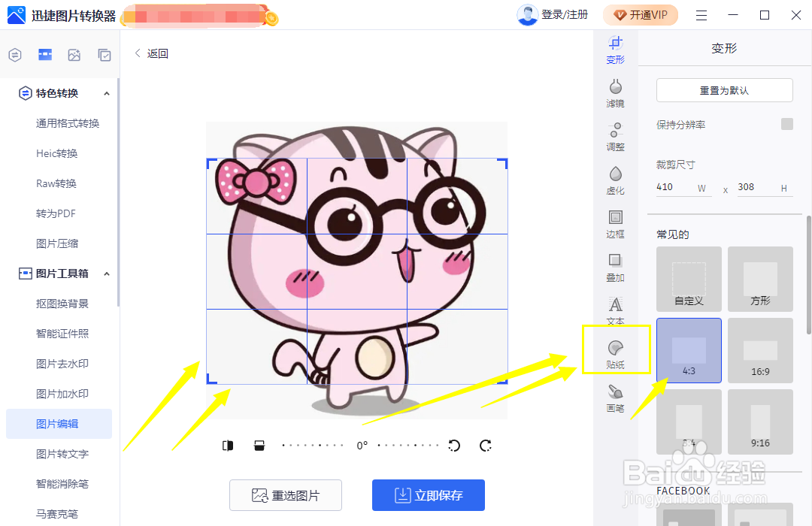Viewport: 812px width, 526px height.
Task: Go back with 返回
Action: coord(151,53)
